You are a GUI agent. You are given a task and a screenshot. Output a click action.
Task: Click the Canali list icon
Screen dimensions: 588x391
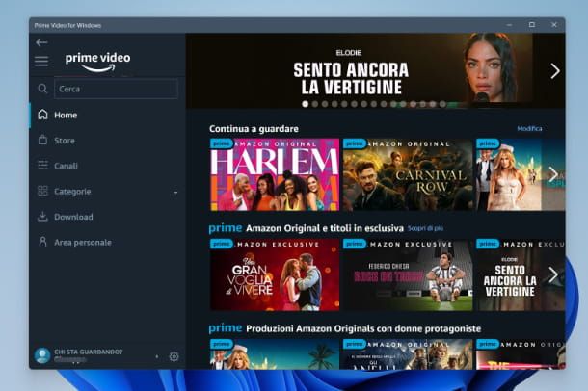(x=42, y=166)
